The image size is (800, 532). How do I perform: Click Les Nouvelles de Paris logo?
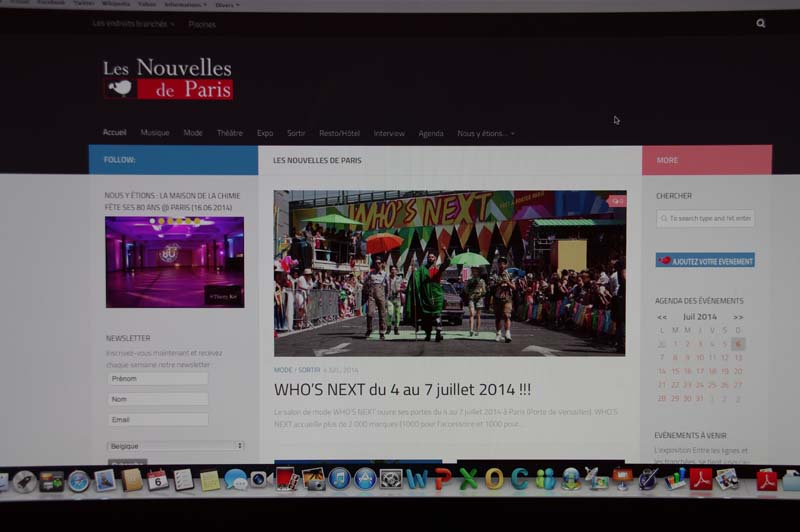coord(168,79)
